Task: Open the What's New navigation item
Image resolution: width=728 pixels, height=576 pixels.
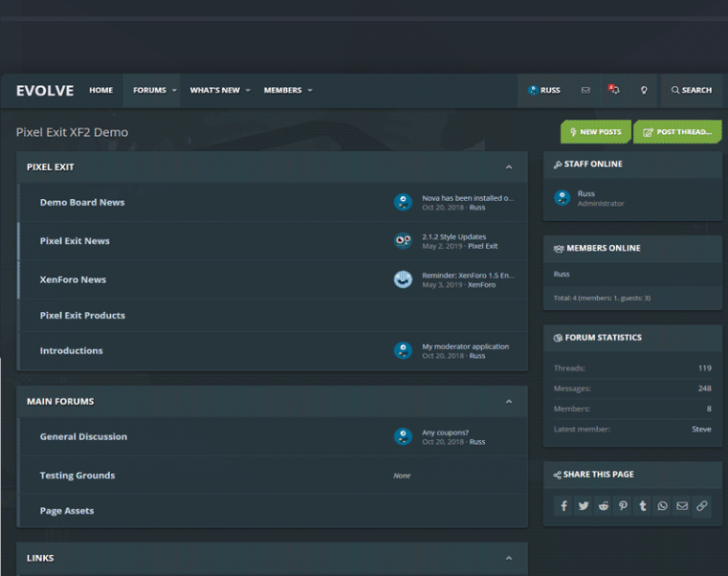Action: click(x=215, y=90)
